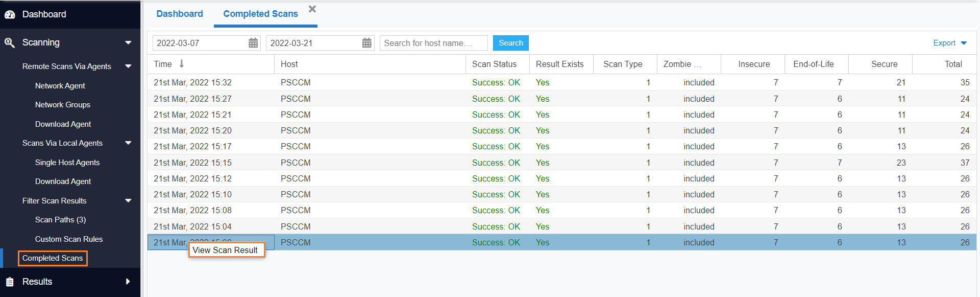
Task: Collapse Filter Scan Results group
Action: [128, 201]
